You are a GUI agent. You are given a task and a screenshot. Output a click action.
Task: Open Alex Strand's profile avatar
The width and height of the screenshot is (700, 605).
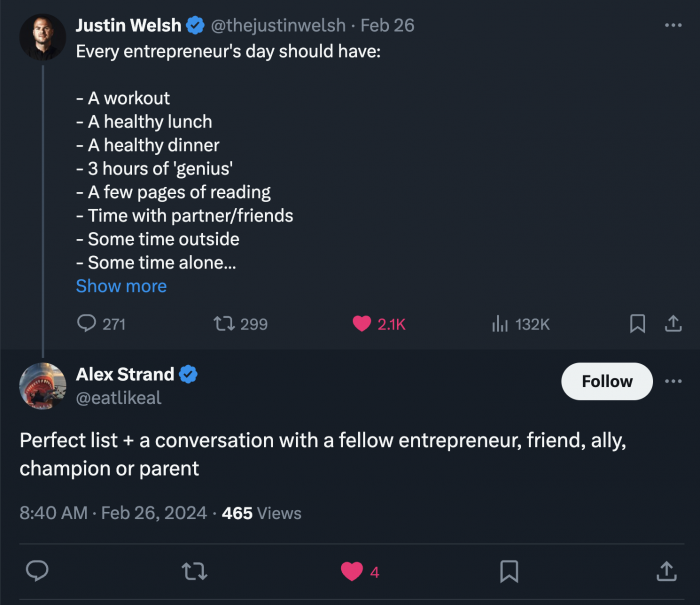tap(42, 386)
